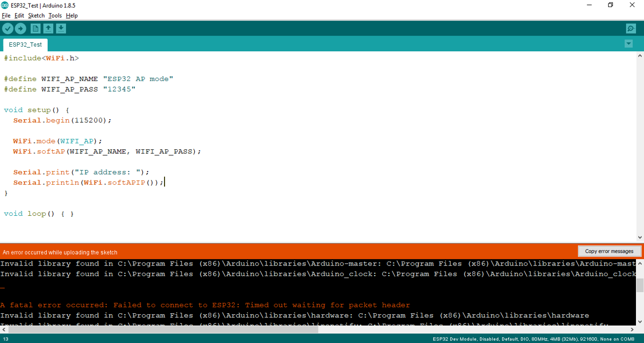Viewport: 644px width, 343px height.
Task: Click the "void setup() {" line
Action: [37, 110]
